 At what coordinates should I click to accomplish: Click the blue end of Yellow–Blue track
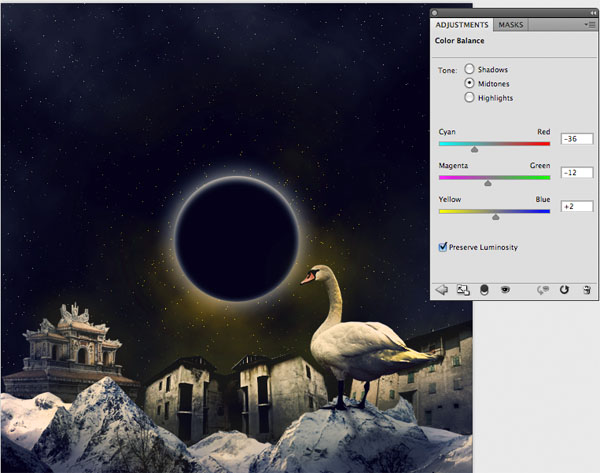(x=548, y=211)
